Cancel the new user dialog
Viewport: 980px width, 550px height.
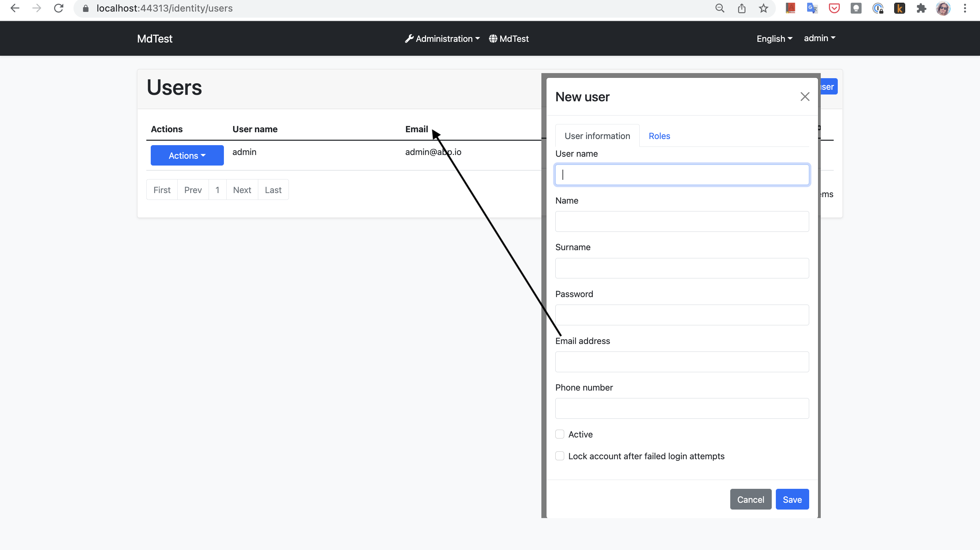click(750, 499)
